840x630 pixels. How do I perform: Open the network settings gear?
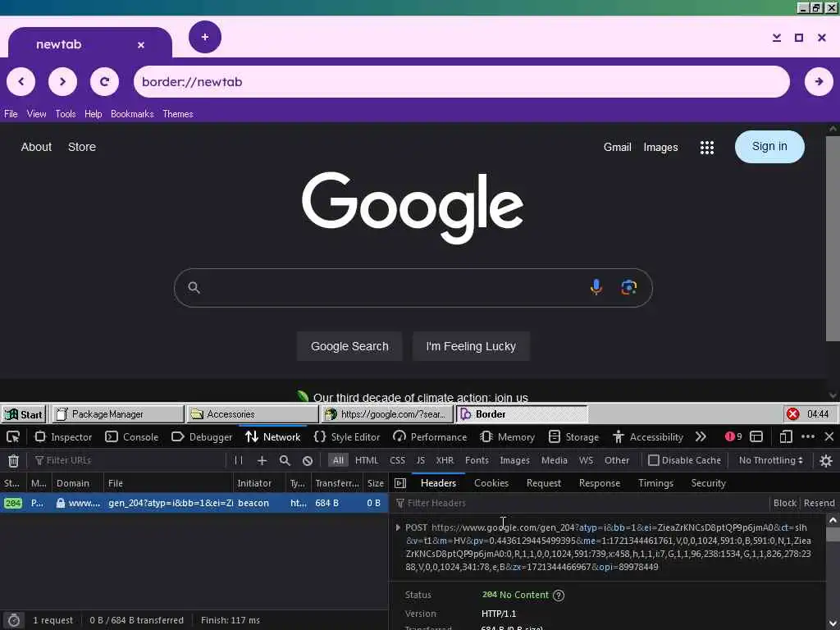pyautogui.click(x=826, y=460)
